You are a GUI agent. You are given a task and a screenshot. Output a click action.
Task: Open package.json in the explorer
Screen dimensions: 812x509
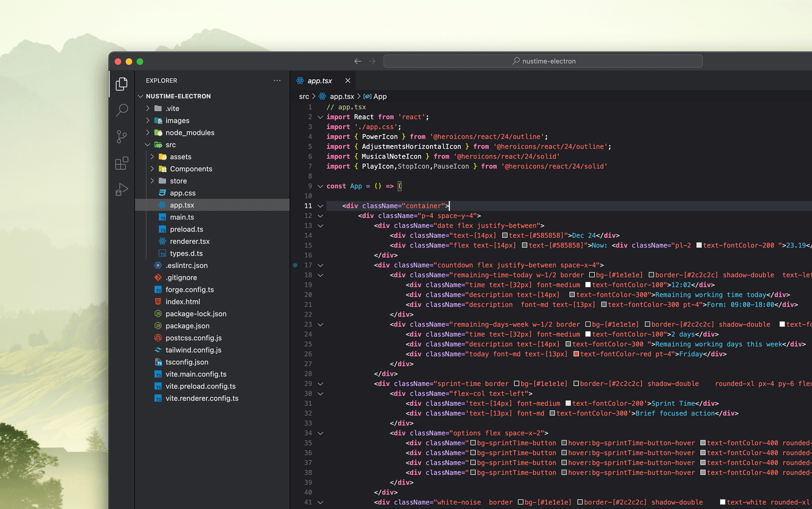click(187, 326)
